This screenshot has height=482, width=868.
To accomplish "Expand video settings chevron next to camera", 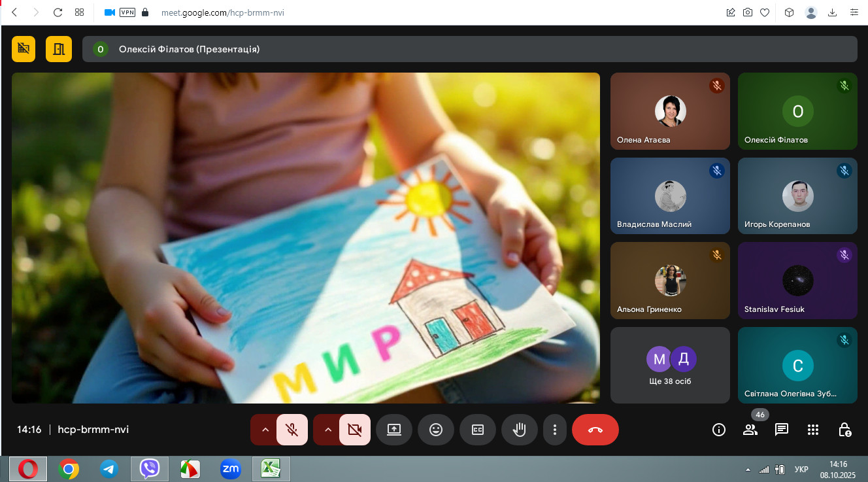I will 328,430.
